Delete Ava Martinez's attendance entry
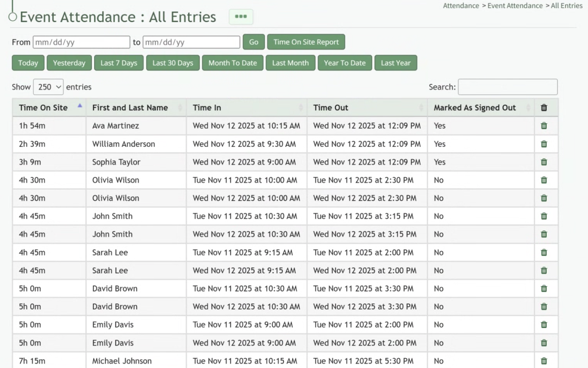This screenshot has width=588, height=368. click(544, 126)
